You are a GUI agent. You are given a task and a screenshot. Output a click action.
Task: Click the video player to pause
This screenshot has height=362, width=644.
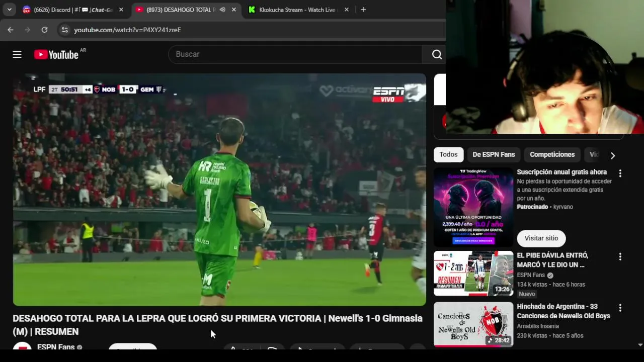pos(219,190)
